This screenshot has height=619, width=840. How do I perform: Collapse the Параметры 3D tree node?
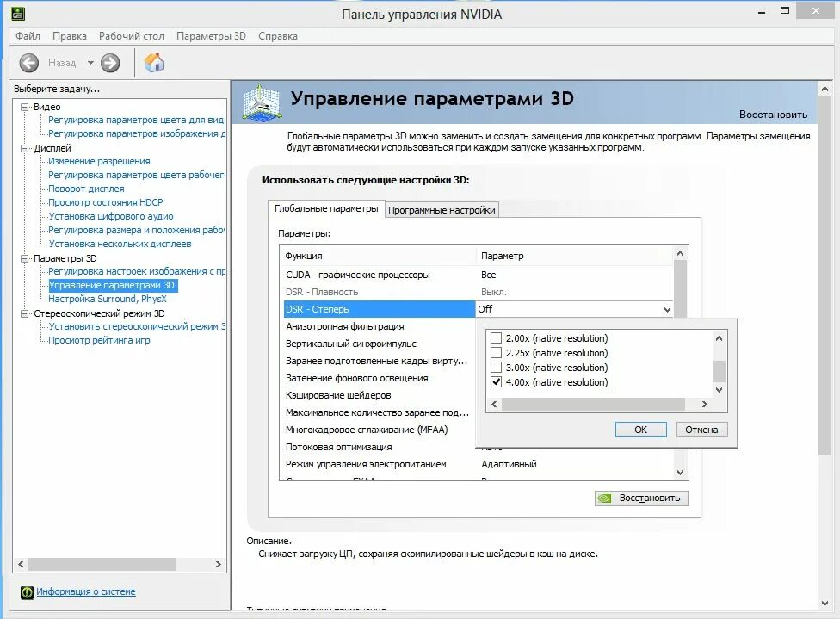tap(24, 258)
